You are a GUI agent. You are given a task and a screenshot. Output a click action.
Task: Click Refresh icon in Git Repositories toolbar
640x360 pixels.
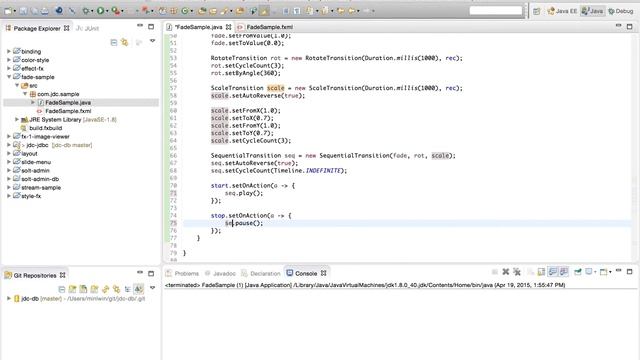coord(106,289)
